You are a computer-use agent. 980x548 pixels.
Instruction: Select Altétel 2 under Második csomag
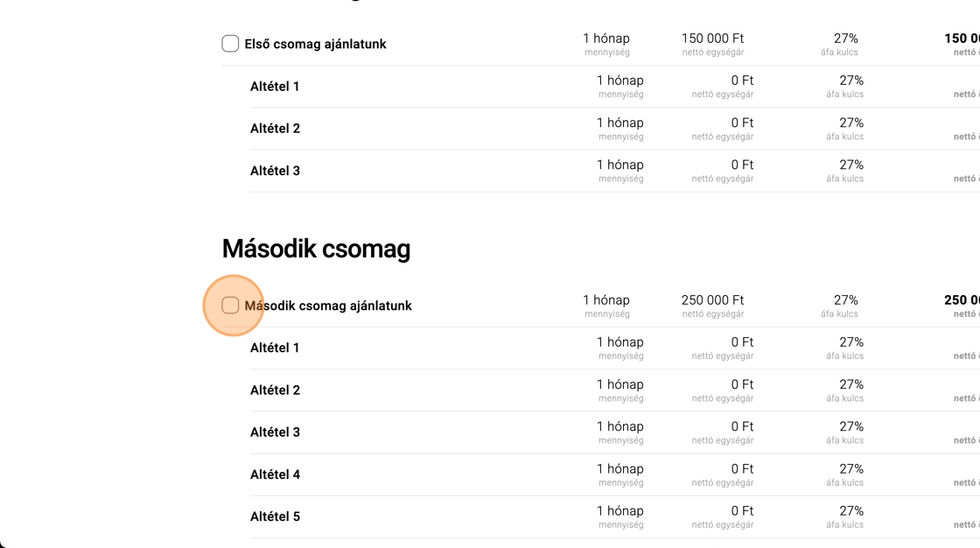[x=275, y=390]
